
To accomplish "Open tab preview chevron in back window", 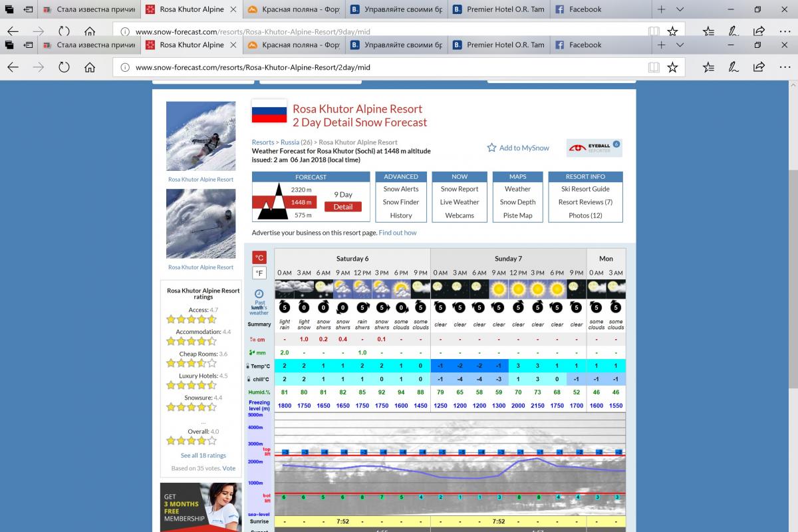I will 680,9.
